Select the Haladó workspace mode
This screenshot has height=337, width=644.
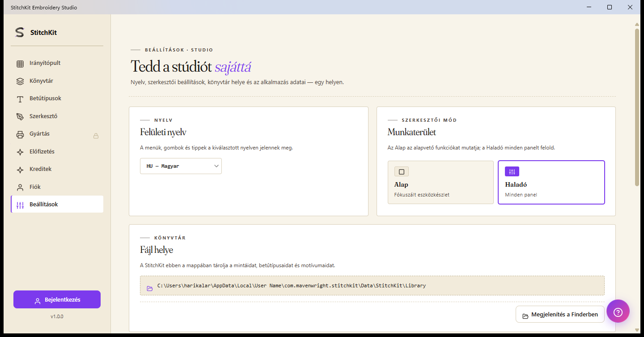click(x=551, y=182)
